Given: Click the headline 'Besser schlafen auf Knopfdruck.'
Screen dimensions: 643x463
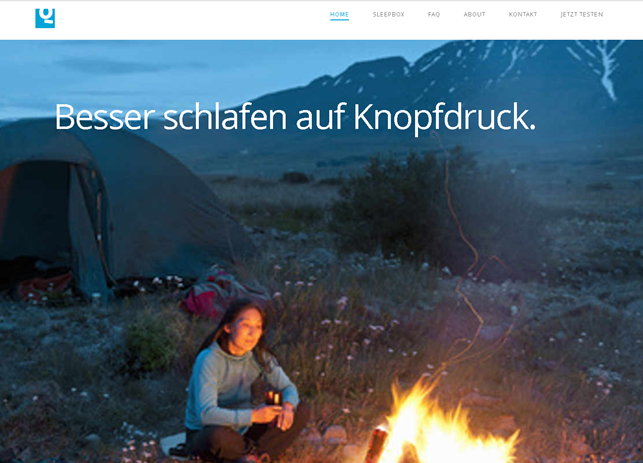Looking at the screenshot, I should [x=295, y=118].
